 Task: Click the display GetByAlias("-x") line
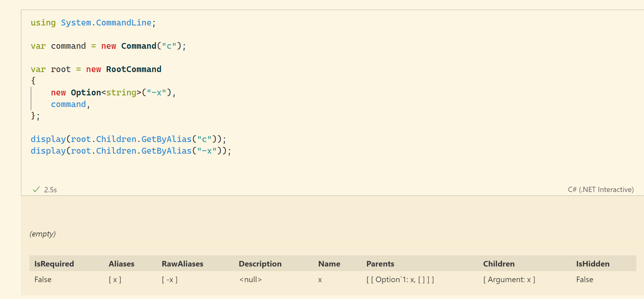pyautogui.click(x=131, y=151)
